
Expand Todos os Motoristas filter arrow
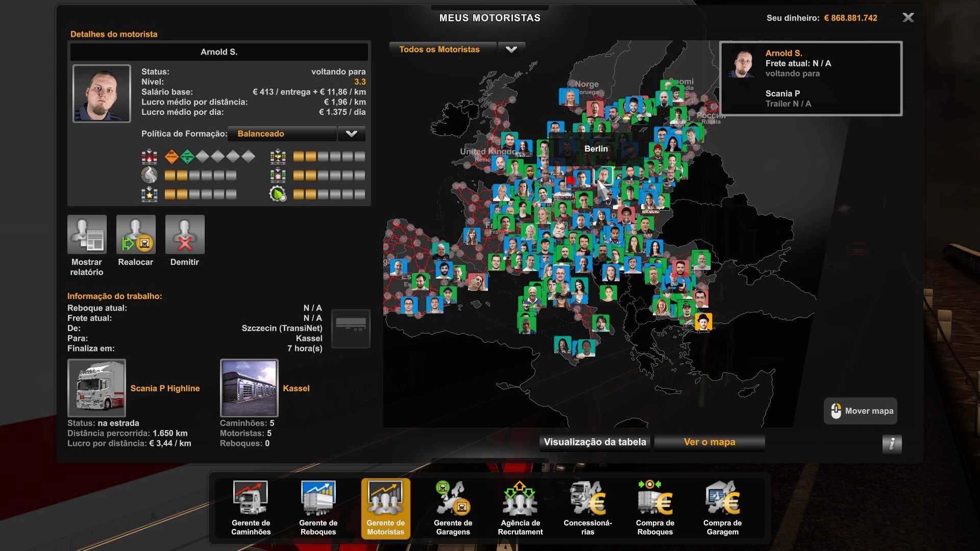(x=511, y=49)
